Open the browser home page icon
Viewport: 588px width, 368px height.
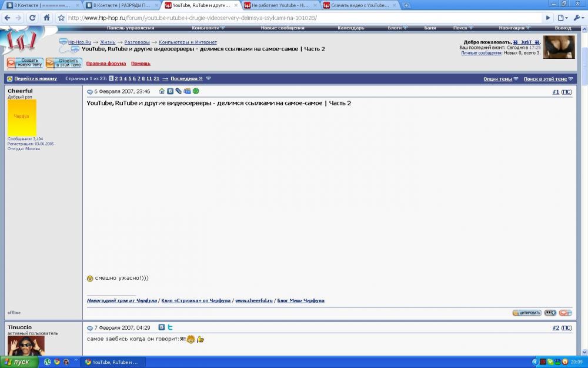[47, 18]
